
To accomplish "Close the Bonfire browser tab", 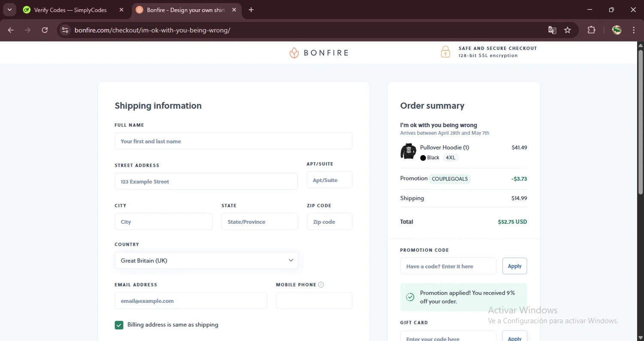I will coord(234,10).
